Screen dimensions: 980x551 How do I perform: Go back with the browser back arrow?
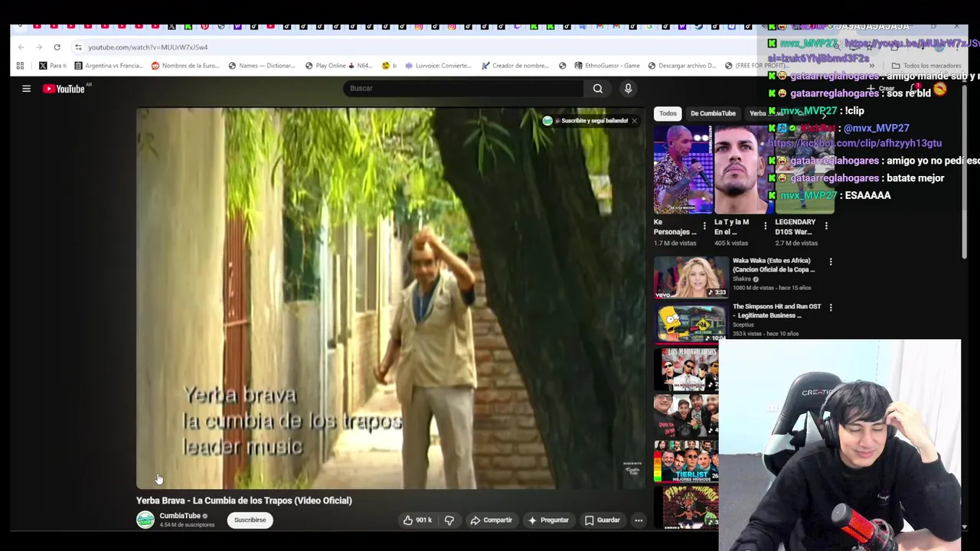point(21,47)
